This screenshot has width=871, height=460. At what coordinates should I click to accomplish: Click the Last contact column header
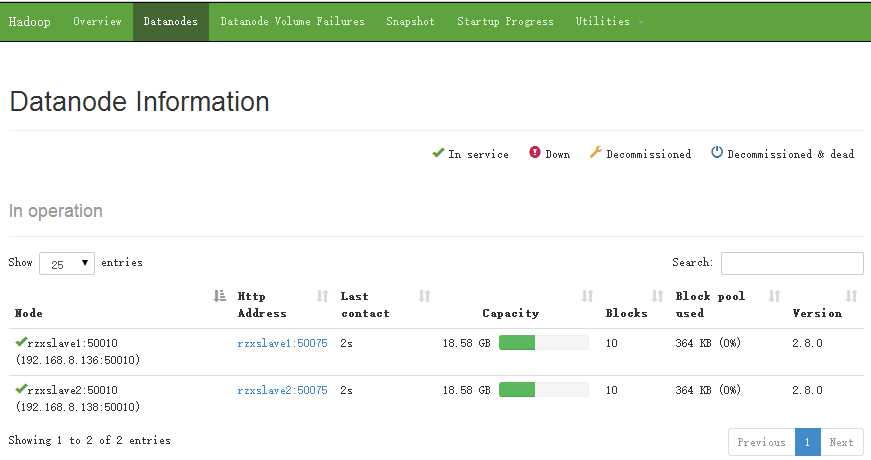(365, 304)
